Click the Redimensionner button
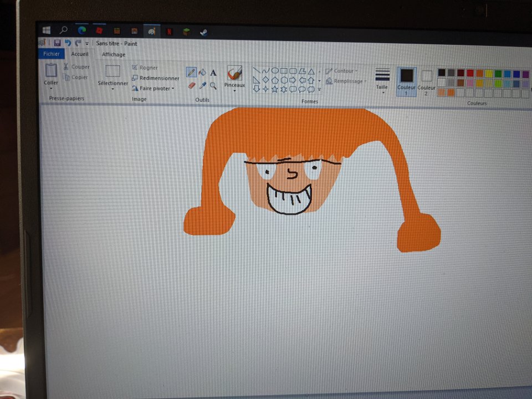532x399 pixels. [158, 78]
